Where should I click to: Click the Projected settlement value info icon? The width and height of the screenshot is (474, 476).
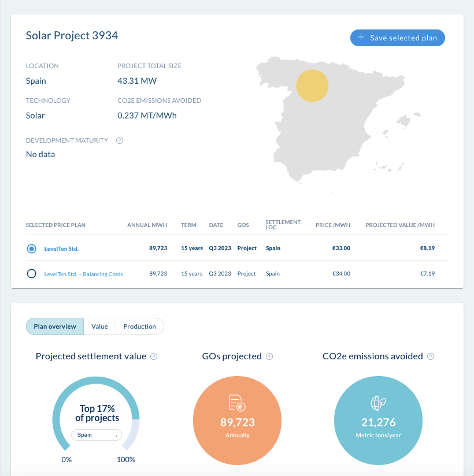pyautogui.click(x=154, y=356)
